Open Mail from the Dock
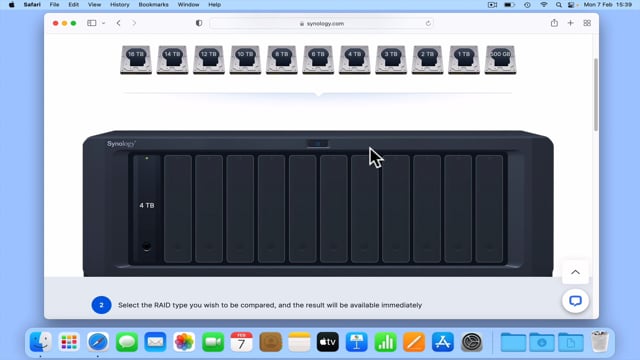640x360 pixels. coord(155,342)
